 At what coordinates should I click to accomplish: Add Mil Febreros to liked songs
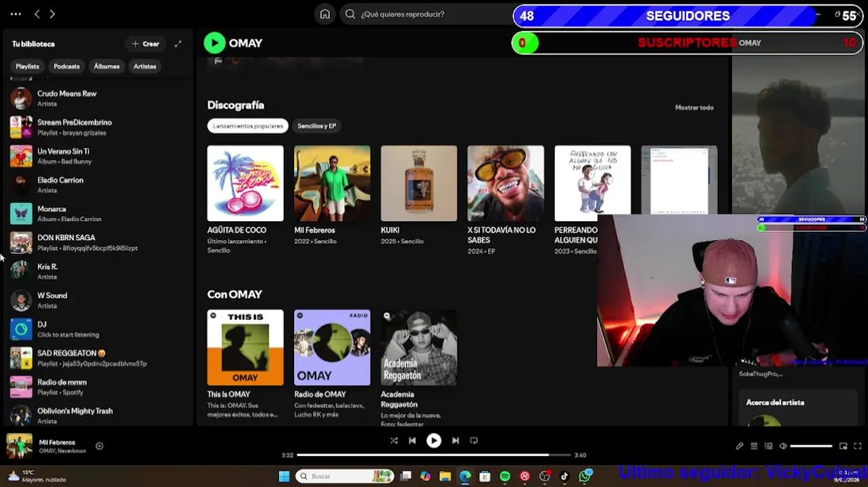99,446
